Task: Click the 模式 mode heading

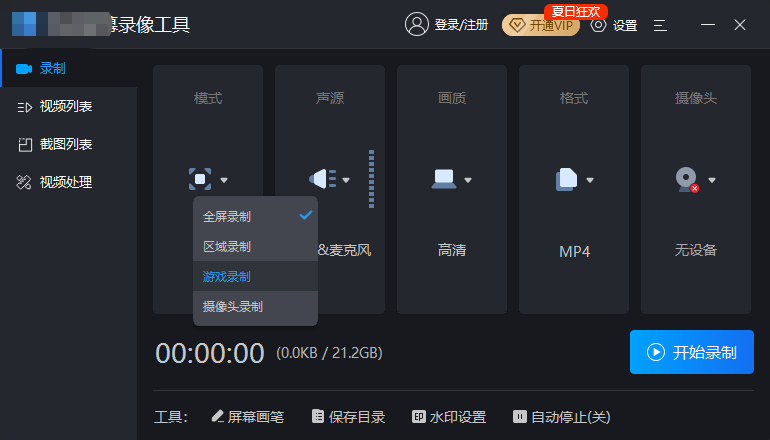Action: tap(208, 98)
